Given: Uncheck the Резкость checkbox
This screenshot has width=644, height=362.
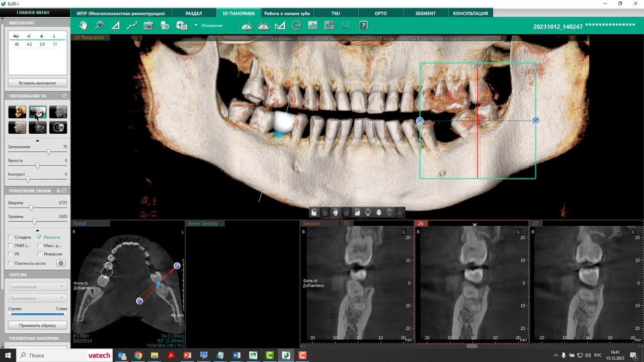Looking at the screenshot, I should pyautogui.click(x=40, y=237).
